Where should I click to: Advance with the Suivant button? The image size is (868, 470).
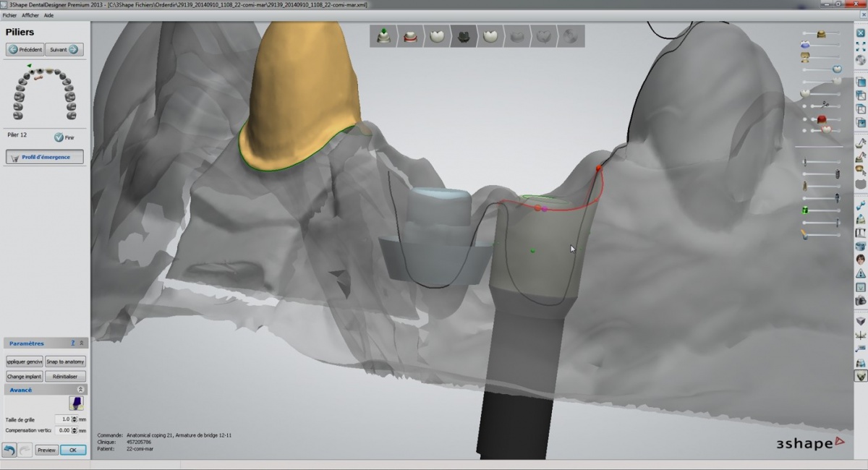click(x=64, y=50)
